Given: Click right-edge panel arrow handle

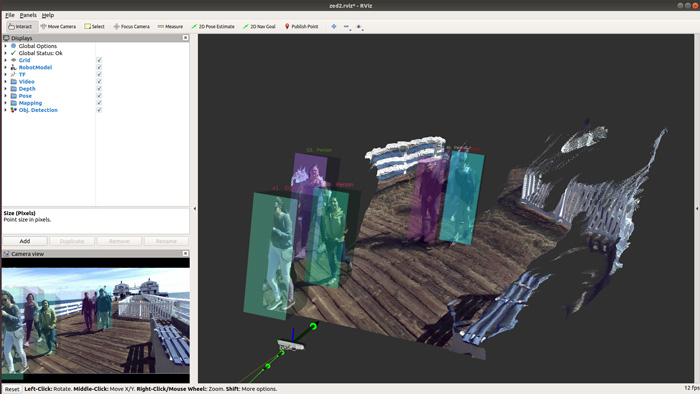Looking at the screenshot, I should tap(697, 208).
